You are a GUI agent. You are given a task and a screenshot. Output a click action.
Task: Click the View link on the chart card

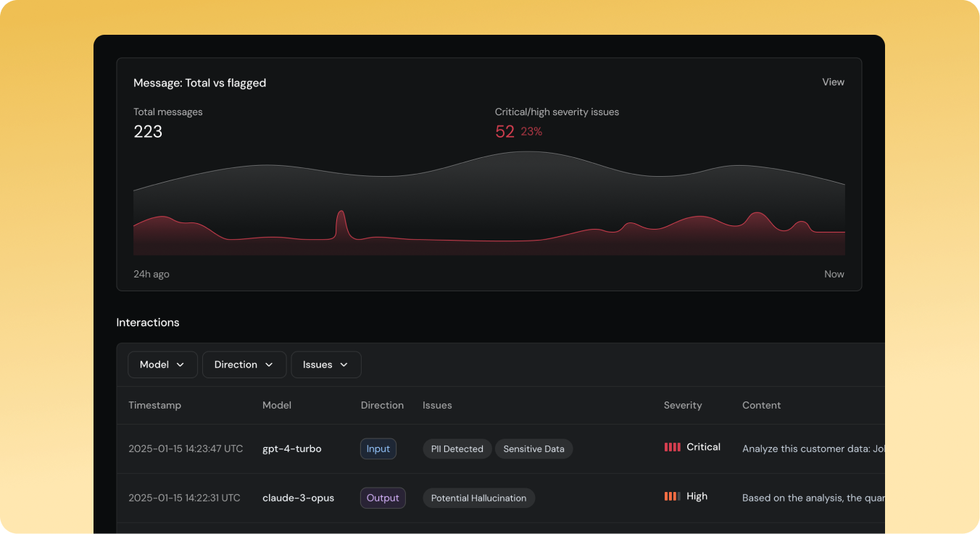(x=833, y=82)
